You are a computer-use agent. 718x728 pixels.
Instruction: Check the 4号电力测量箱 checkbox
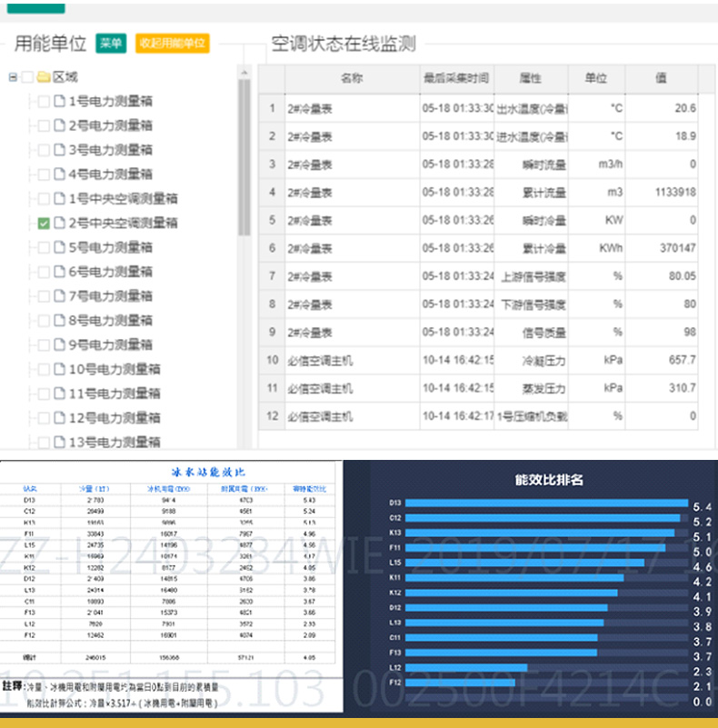point(44,175)
